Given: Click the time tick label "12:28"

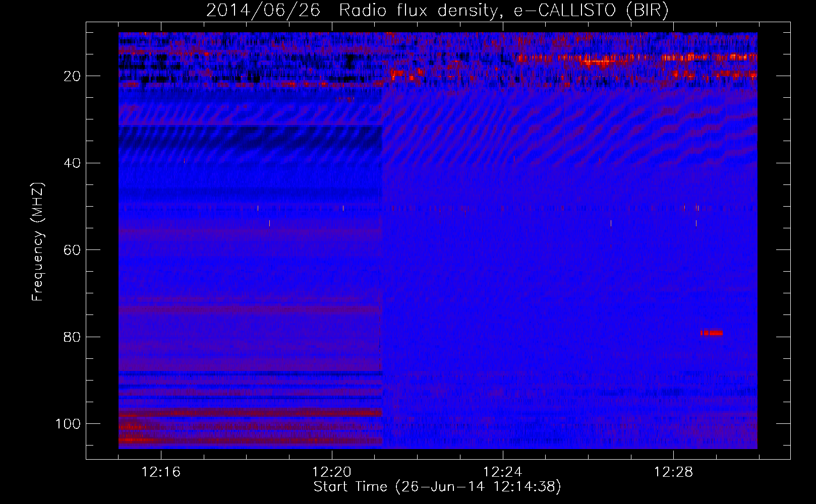Looking at the screenshot, I should pyautogui.click(x=674, y=472).
